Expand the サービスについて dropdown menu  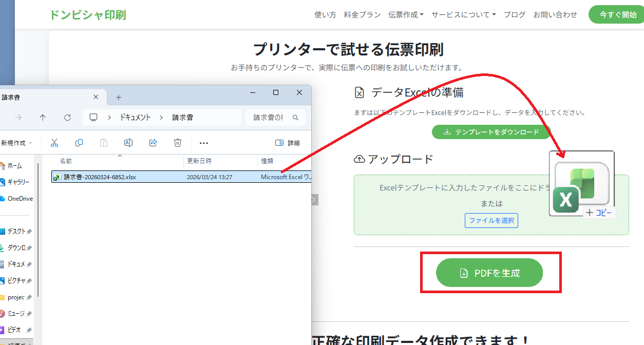[x=463, y=15]
